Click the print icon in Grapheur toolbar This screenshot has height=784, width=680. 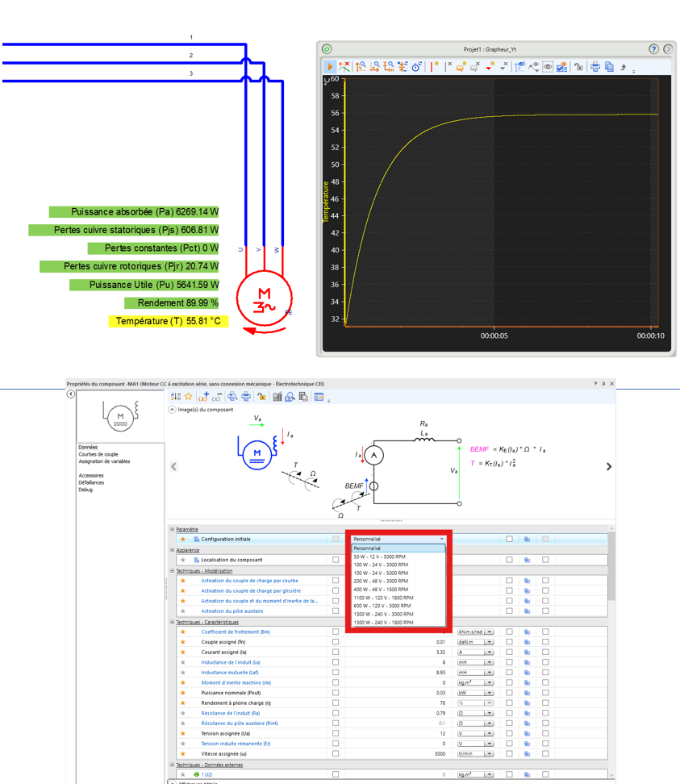tap(595, 67)
